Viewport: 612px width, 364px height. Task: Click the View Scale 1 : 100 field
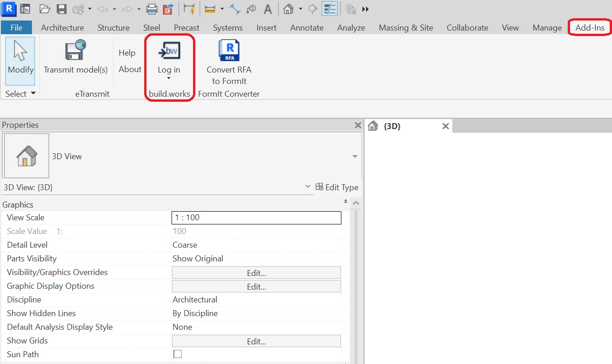click(256, 218)
